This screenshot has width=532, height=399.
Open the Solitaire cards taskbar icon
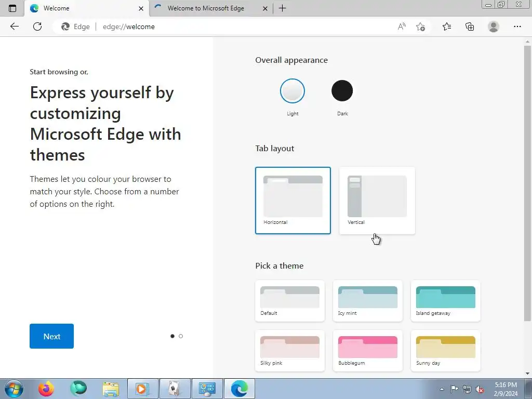(175, 389)
